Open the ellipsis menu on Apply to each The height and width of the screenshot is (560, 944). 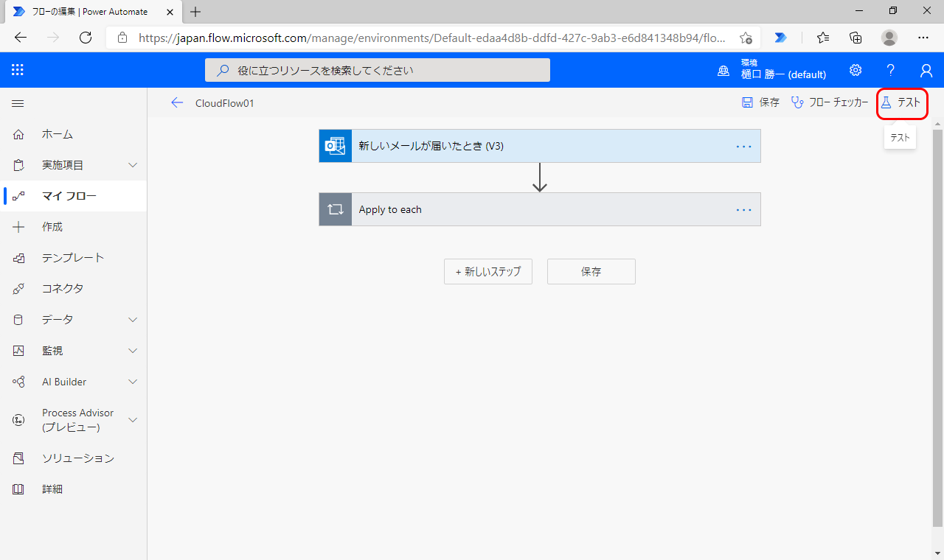click(744, 210)
